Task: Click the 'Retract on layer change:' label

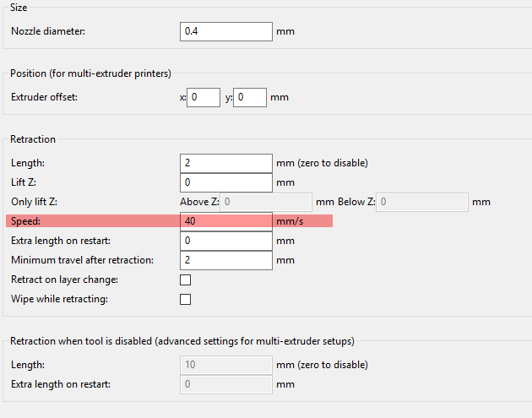Action: pyautogui.click(x=64, y=280)
